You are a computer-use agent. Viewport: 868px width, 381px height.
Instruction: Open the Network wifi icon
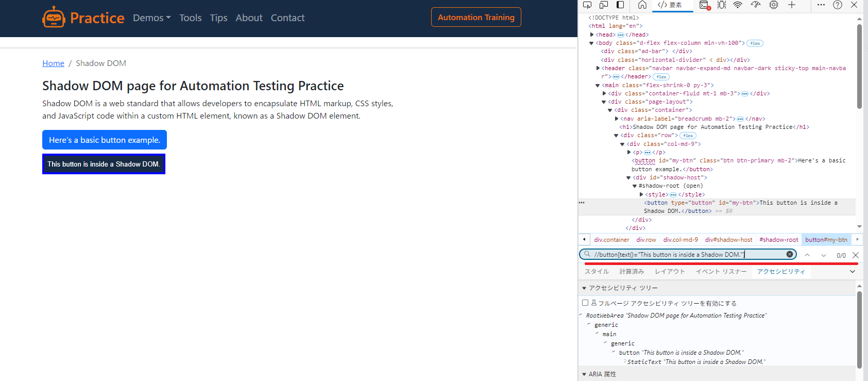pyautogui.click(x=738, y=5)
